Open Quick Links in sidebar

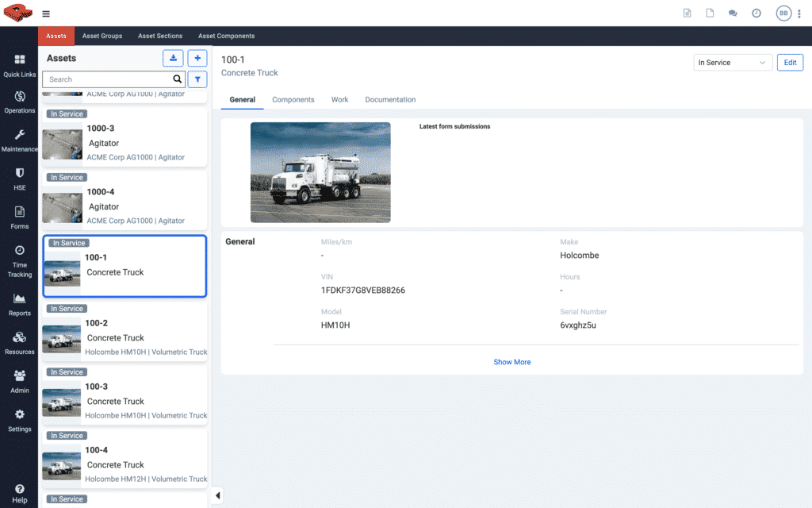click(x=19, y=66)
